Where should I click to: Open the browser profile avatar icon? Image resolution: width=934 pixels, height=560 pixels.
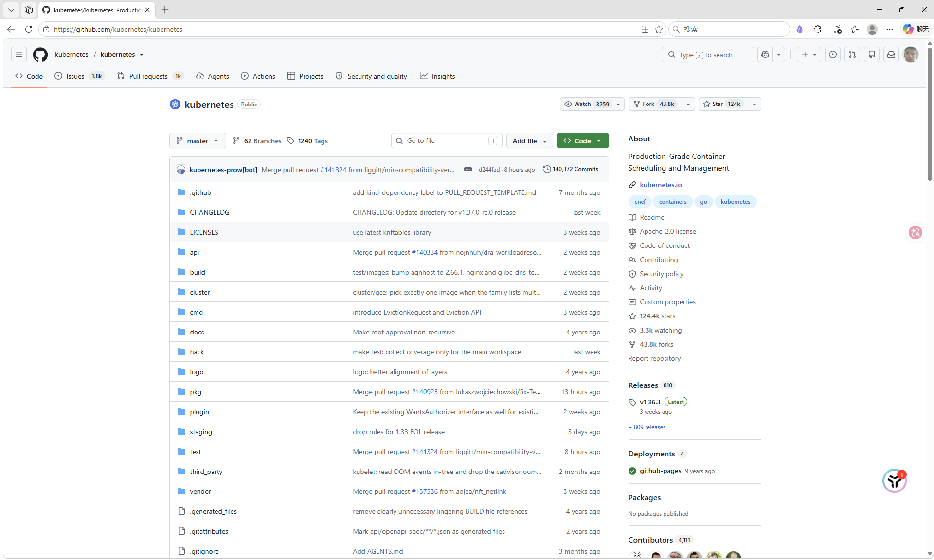872,29
